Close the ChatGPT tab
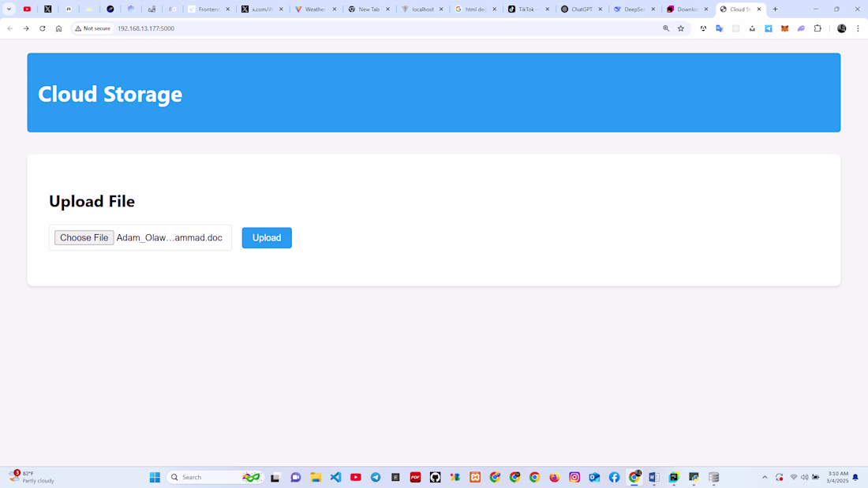Image resolution: width=868 pixels, height=488 pixels. click(x=600, y=9)
